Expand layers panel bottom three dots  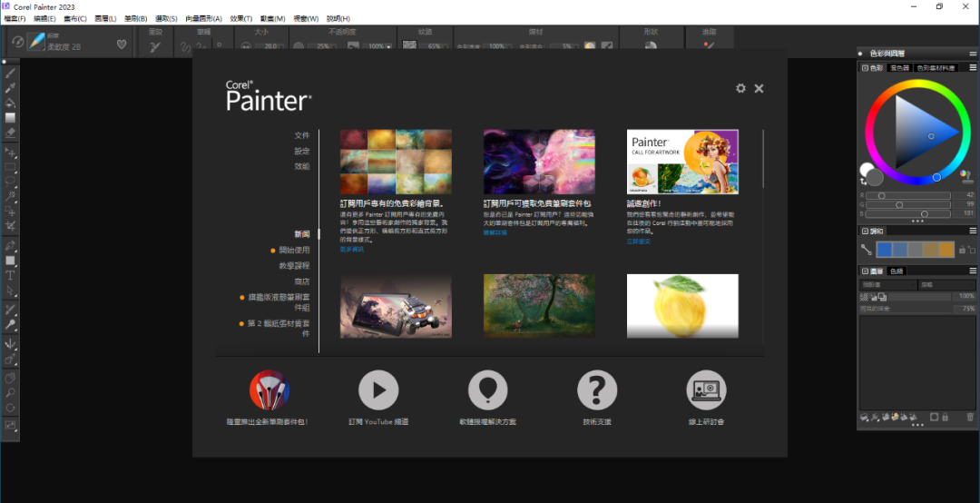pyautogui.click(x=917, y=425)
